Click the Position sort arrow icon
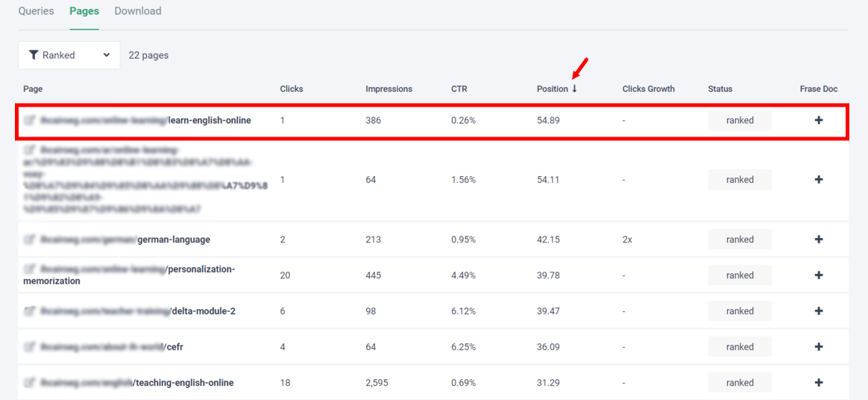Viewport: 868px width, 400px height. 575,89
